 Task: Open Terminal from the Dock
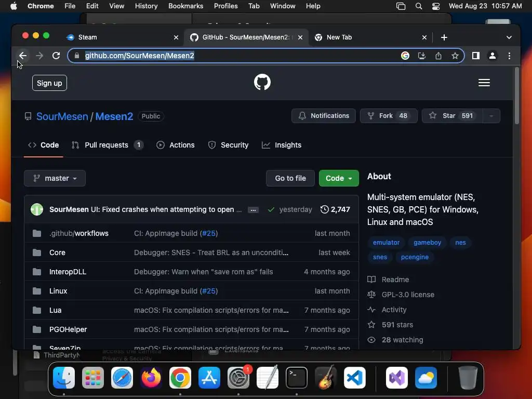[x=297, y=378]
